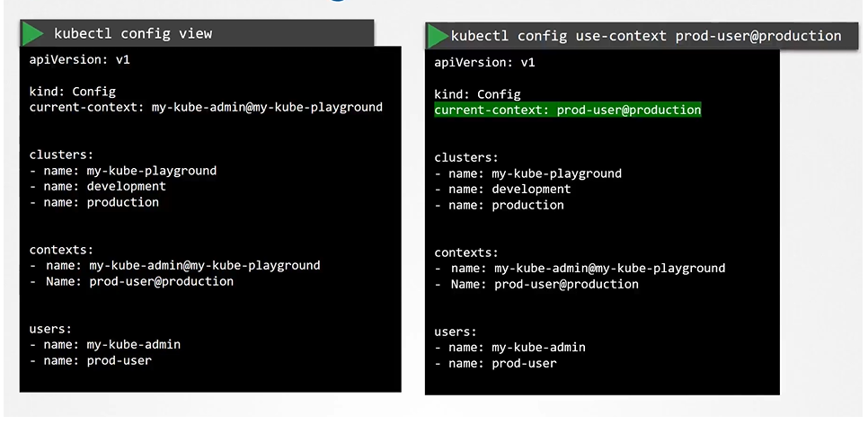Select the 'development' cluster in the config view output
Screen dimensions: 868x425
pos(126,187)
